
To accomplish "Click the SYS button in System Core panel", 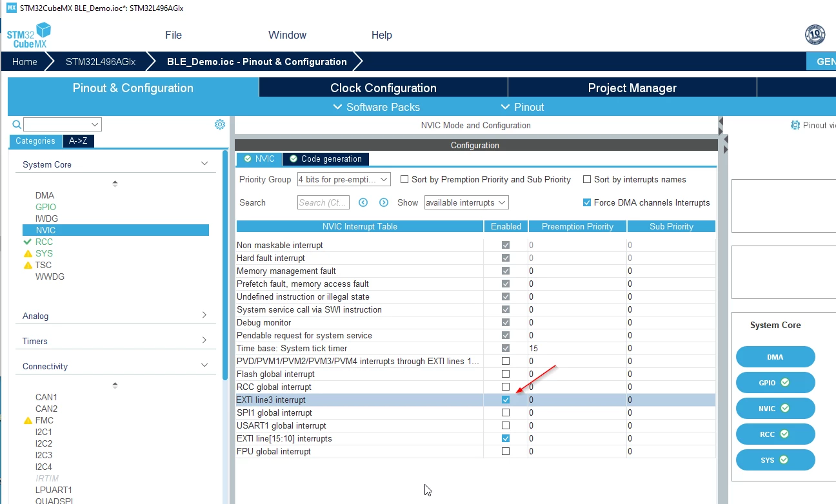I will tap(775, 460).
